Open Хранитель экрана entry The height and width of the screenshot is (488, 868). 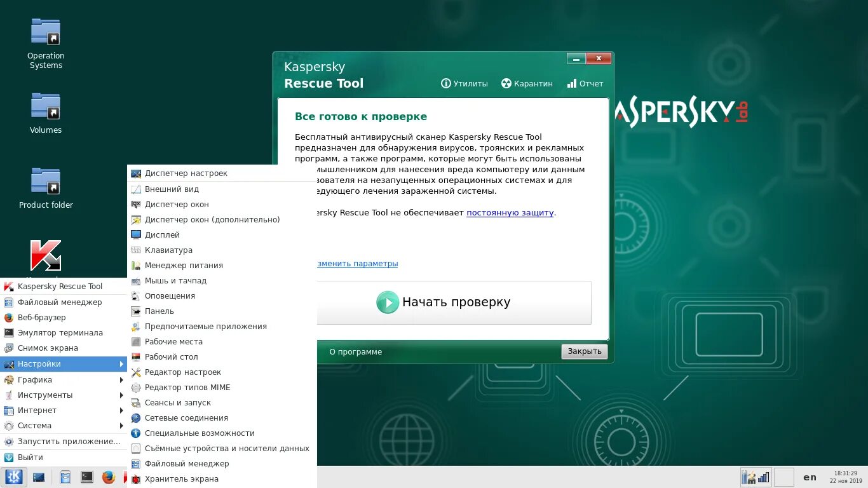click(222, 479)
